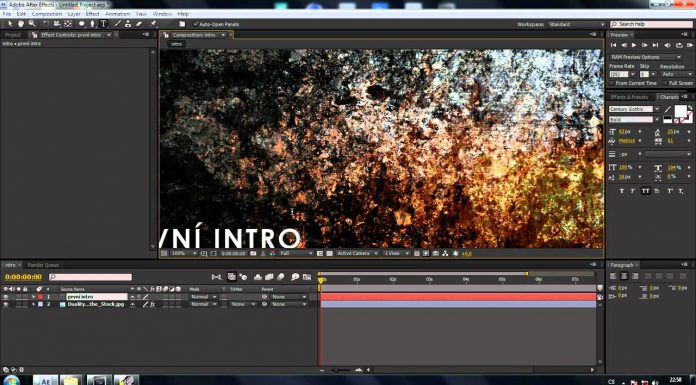Open the File menu
Image resolution: width=696 pixels, height=385 pixels.
click(7, 14)
